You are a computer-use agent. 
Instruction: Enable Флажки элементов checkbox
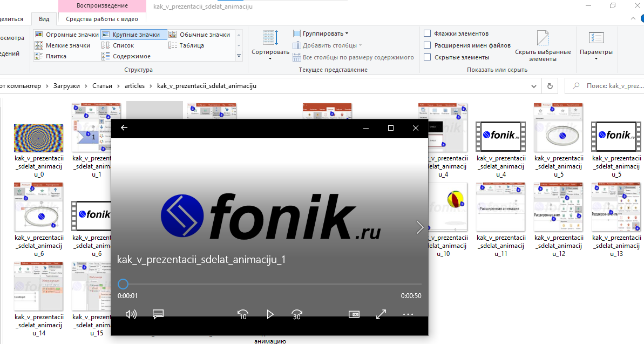[x=427, y=33]
